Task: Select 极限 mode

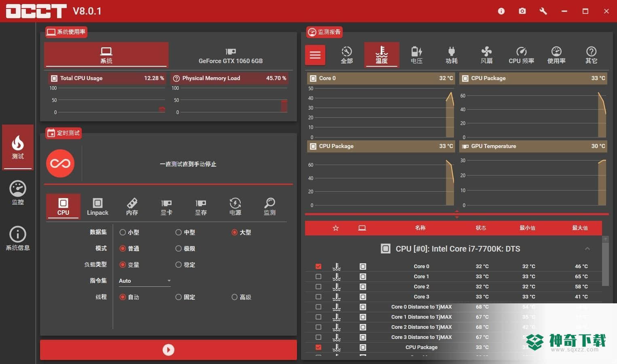Action: pos(185,248)
